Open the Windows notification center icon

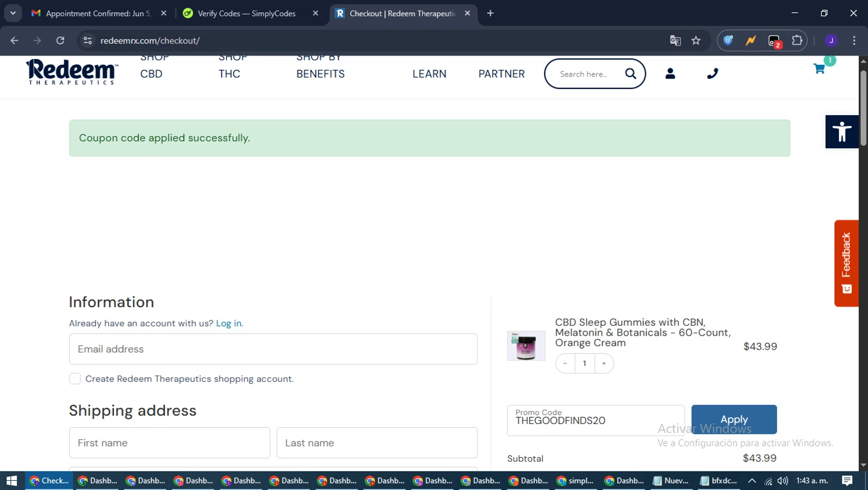coord(847,481)
